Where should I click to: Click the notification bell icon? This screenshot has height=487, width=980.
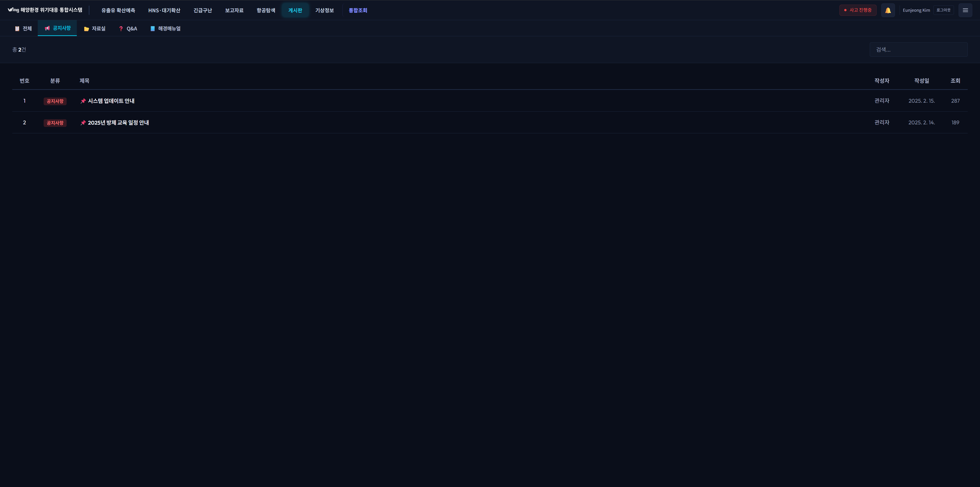[x=888, y=10]
